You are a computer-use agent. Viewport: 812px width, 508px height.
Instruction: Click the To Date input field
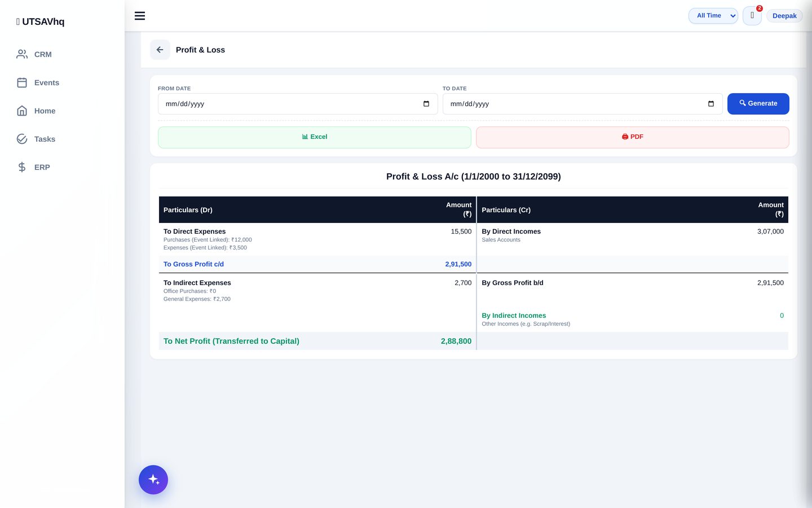point(582,104)
